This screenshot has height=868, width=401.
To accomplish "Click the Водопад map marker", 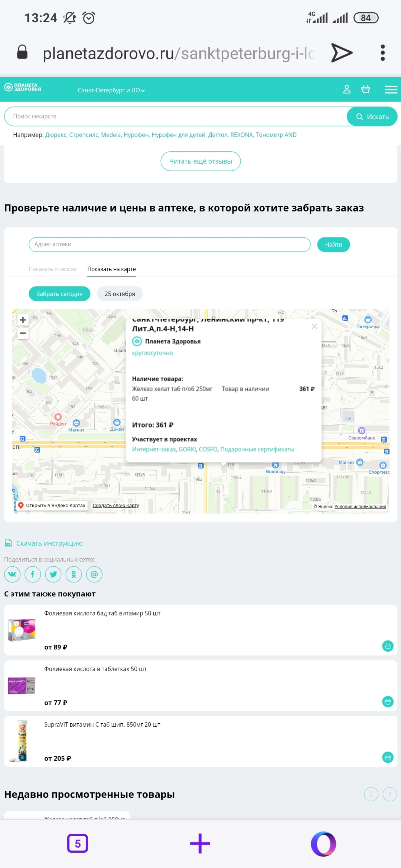I will [x=275, y=465].
